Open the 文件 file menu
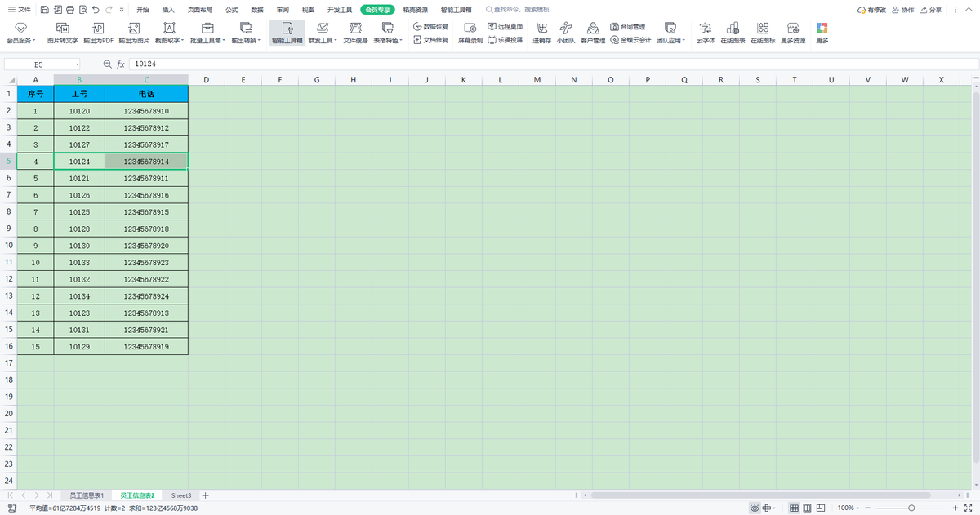 [19, 10]
